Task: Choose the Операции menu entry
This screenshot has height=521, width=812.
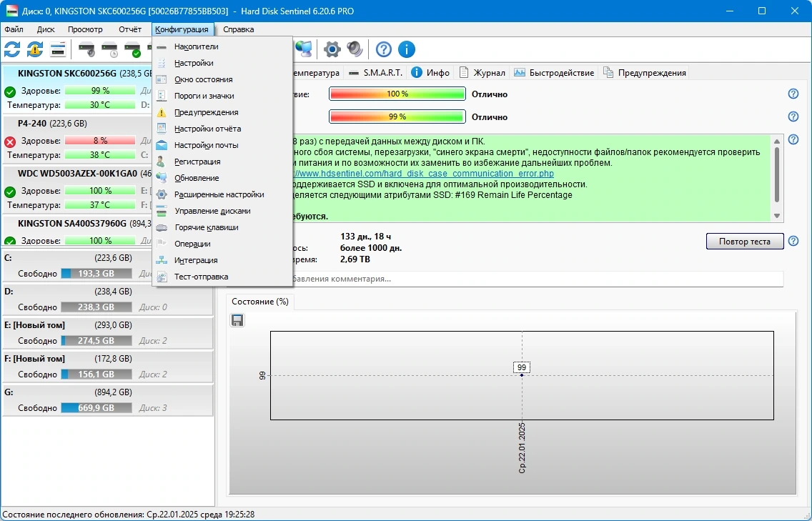Action: tap(222, 244)
